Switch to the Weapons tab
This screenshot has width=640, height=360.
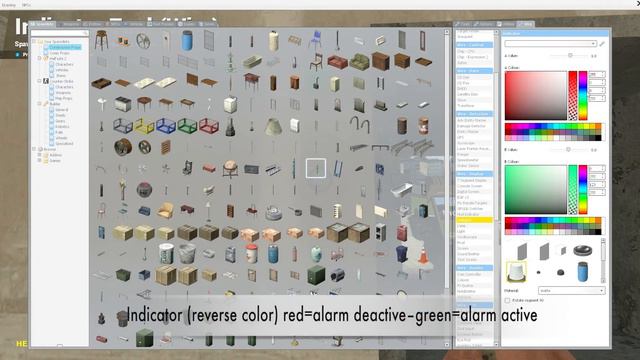coord(70,24)
